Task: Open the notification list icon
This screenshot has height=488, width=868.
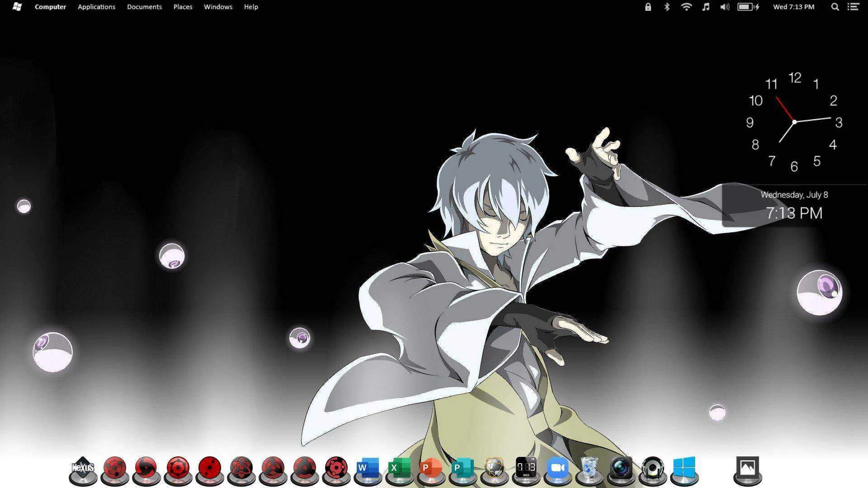Action: coord(853,7)
